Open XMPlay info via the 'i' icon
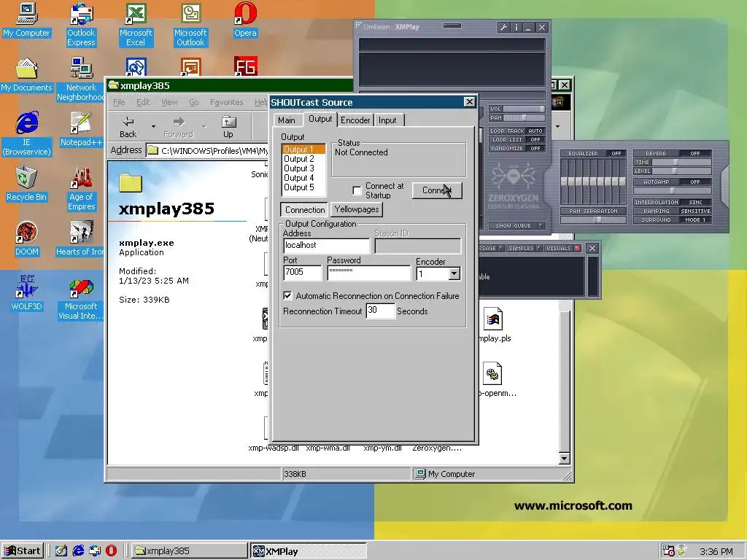 tap(516, 28)
